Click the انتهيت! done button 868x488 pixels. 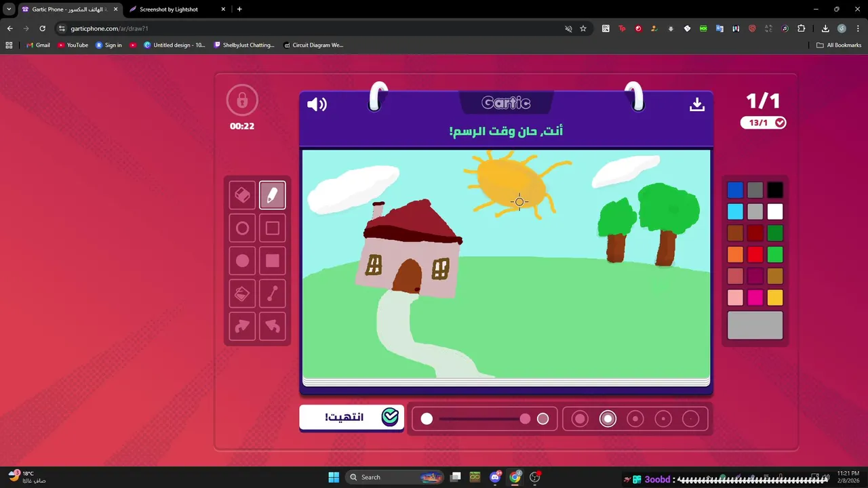351,417
